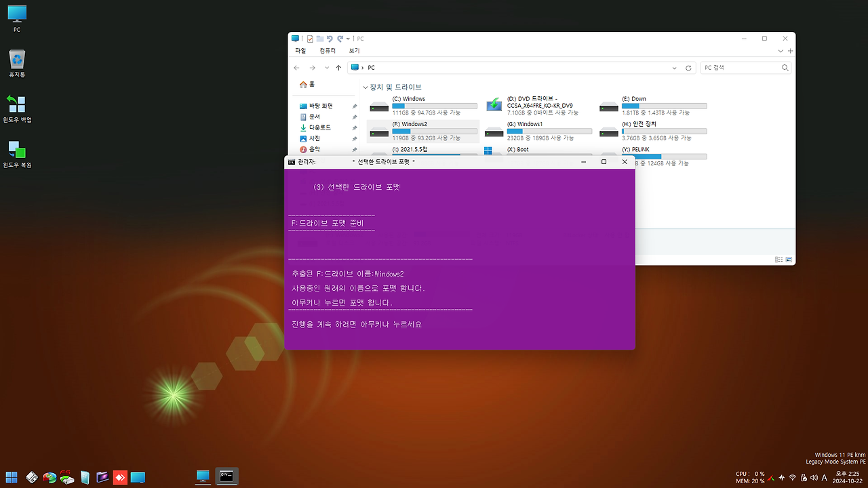Select the (G:) Windows1 drive
This screenshot has width=868, height=488.
pos(538,131)
